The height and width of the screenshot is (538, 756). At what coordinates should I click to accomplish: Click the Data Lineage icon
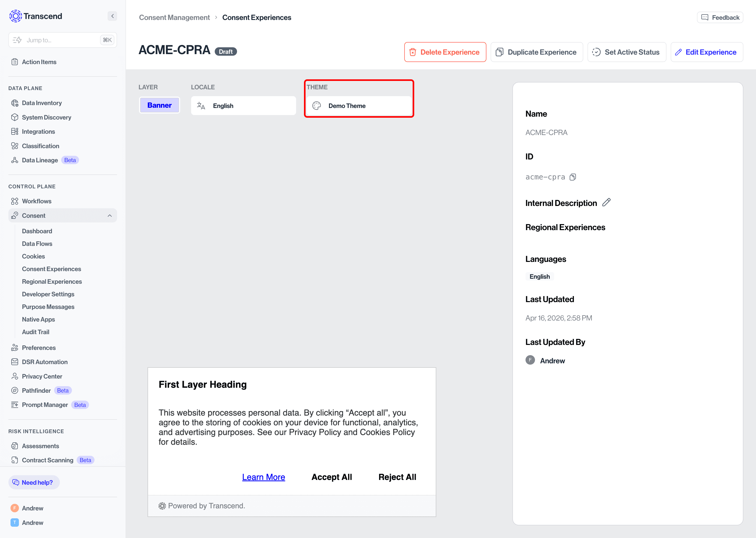tap(14, 160)
